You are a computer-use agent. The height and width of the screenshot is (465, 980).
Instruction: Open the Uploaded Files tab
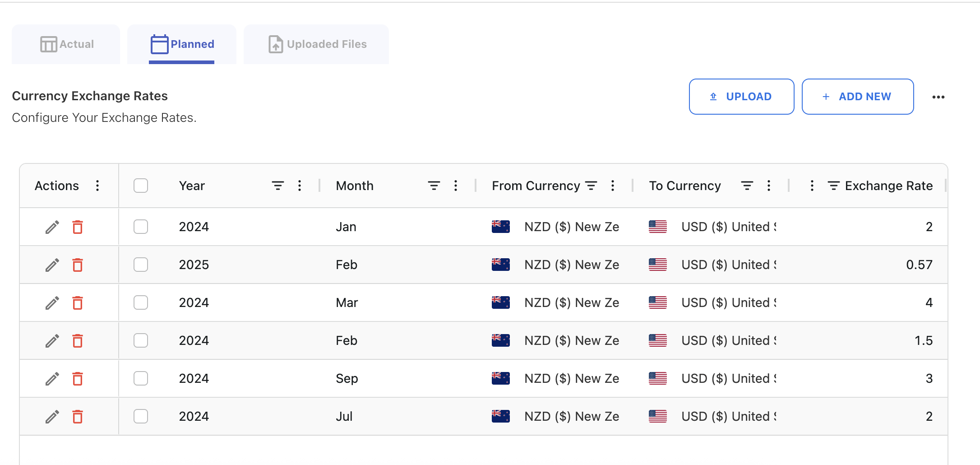tap(316, 44)
